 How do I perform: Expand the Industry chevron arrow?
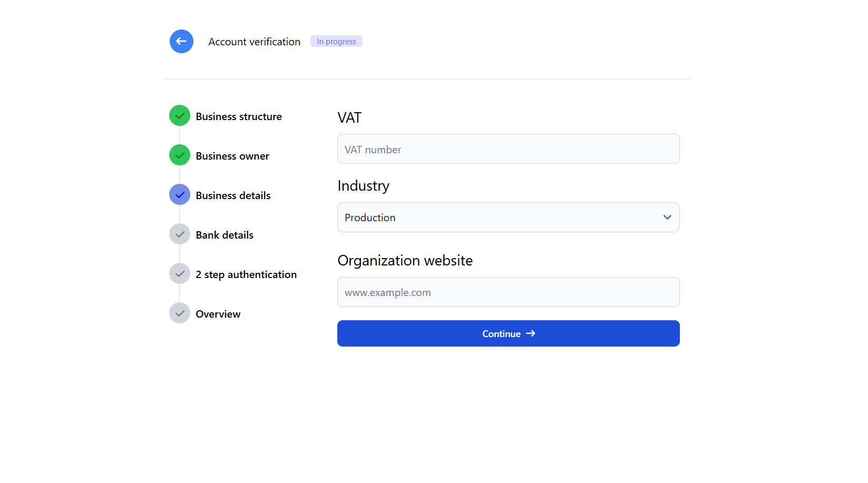point(667,217)
